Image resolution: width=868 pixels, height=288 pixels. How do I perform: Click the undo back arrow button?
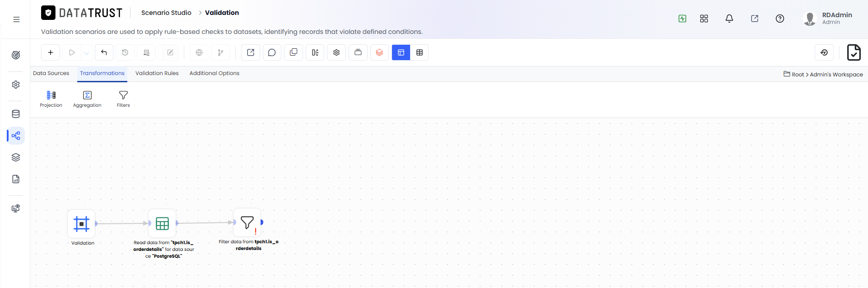coord(104,52)
